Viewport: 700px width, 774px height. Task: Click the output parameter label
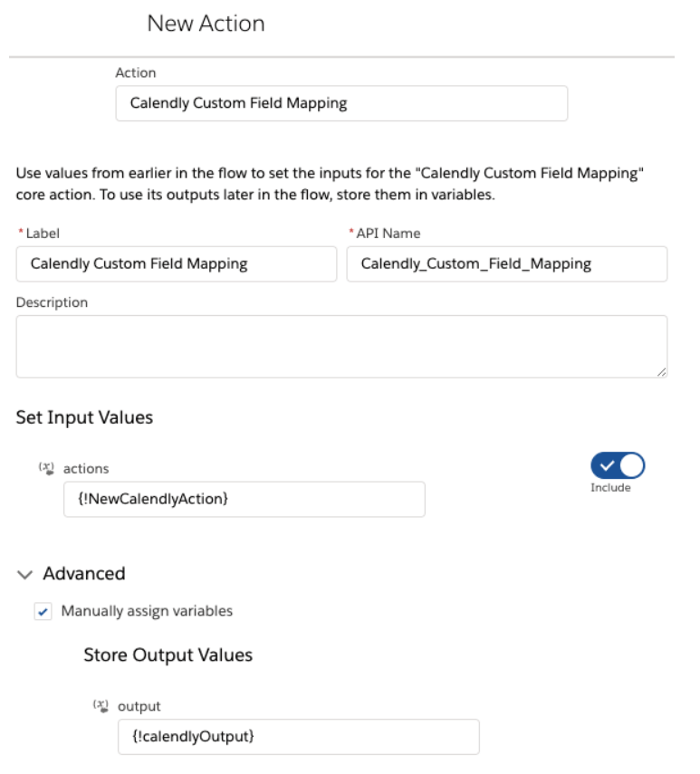[139, 706]
